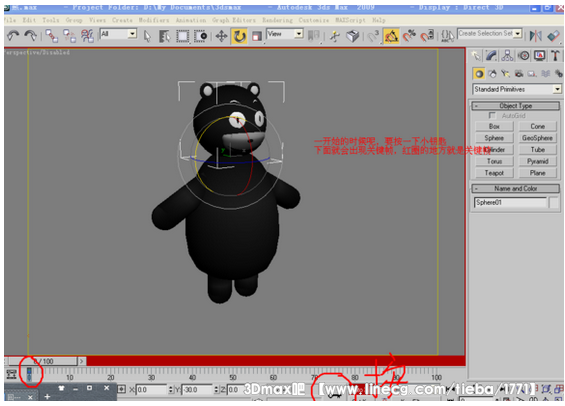Open the Create Selection Set dropdown
This screenshot has width=565, height=406.
(518, 34)
